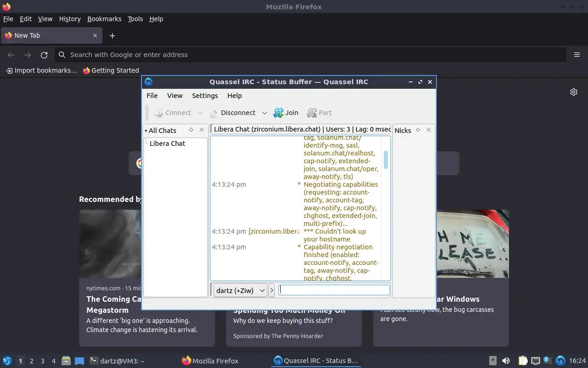
Task: Switch to workspace 3
Action: tap(42, 361)
